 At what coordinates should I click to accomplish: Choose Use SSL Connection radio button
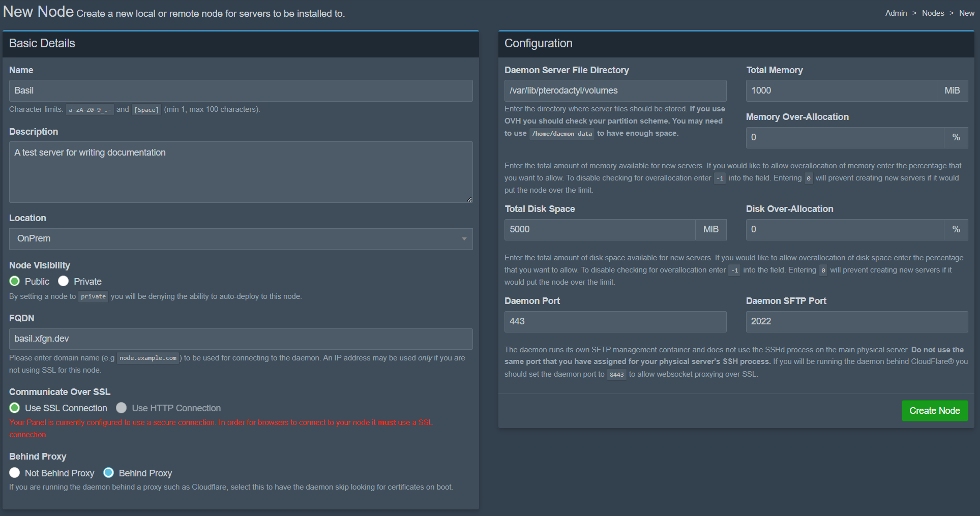15,408
